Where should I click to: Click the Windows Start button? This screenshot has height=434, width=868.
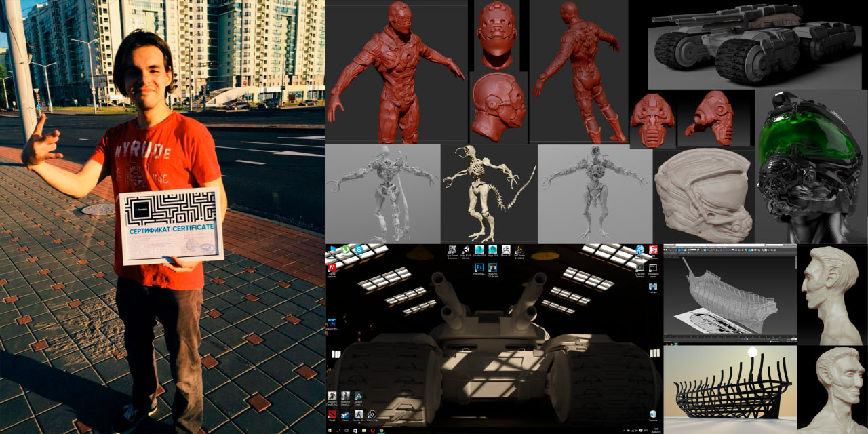pyautogui.click(x=330, y=431)
